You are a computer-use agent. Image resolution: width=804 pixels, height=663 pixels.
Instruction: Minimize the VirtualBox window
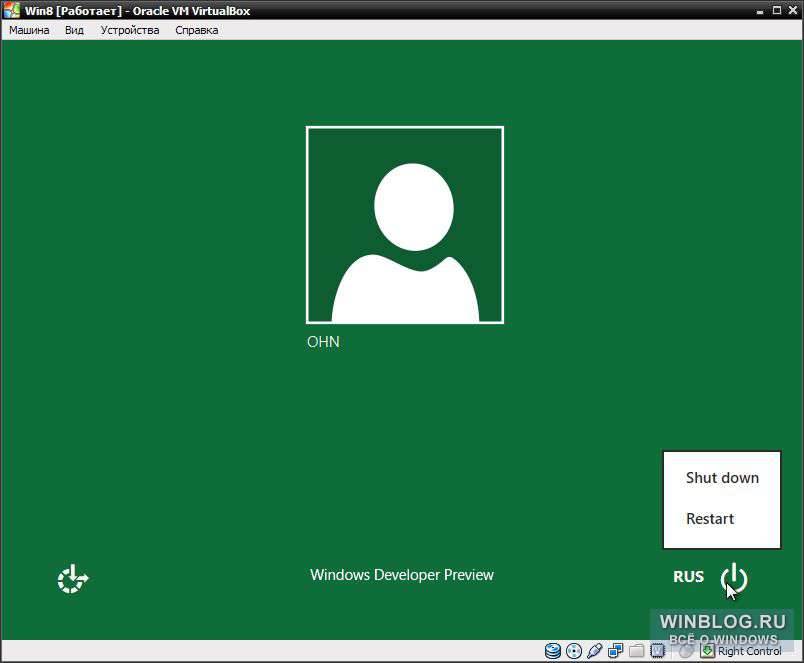point(760,11)
